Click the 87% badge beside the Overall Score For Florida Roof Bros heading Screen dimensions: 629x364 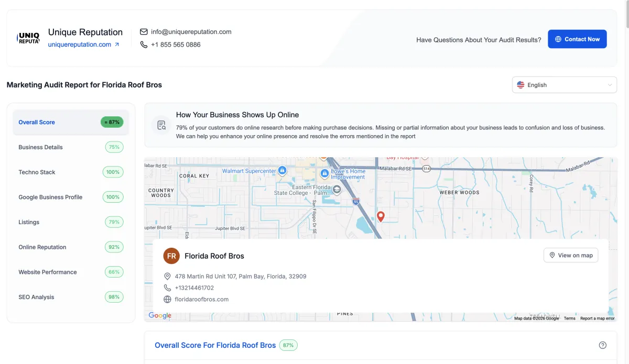(288, 345)
